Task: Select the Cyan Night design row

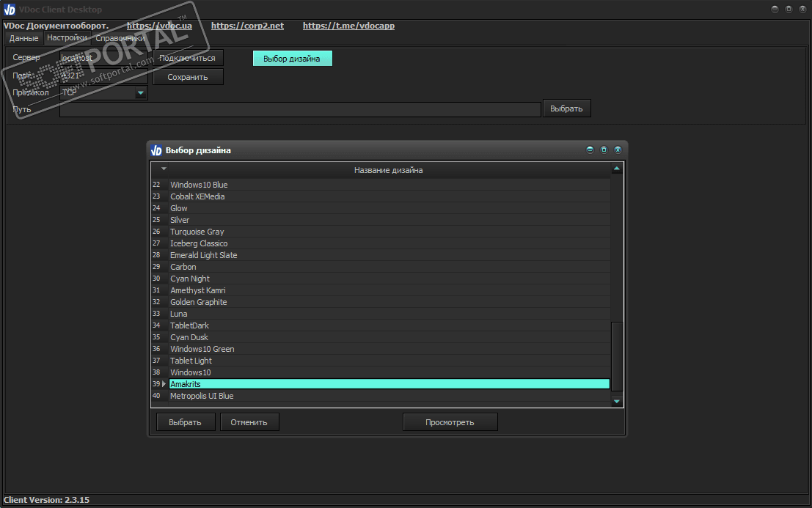Action: click(381, 279)
